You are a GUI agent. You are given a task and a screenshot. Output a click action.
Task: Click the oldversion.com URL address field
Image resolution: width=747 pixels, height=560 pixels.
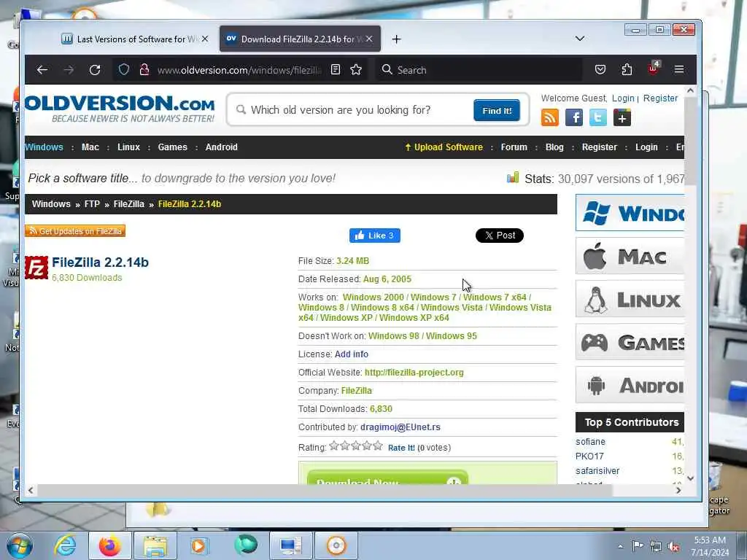[239, 71]
